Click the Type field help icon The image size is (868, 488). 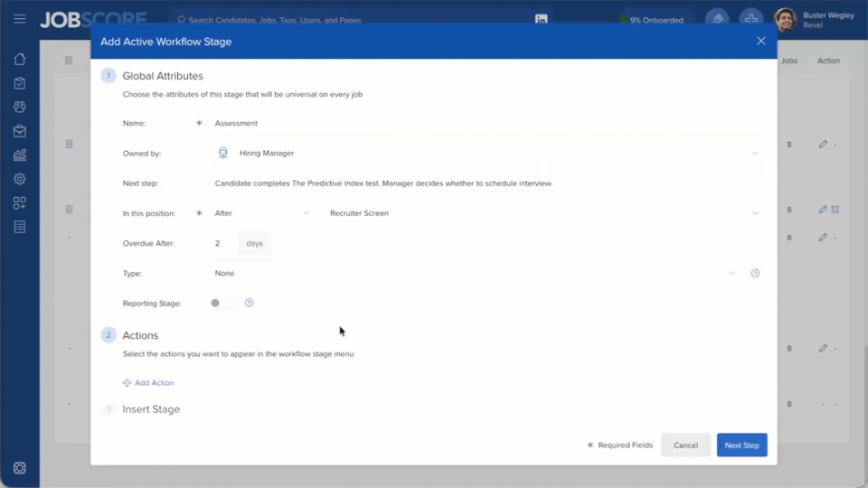pyautogui.click(x=755, y=273)
